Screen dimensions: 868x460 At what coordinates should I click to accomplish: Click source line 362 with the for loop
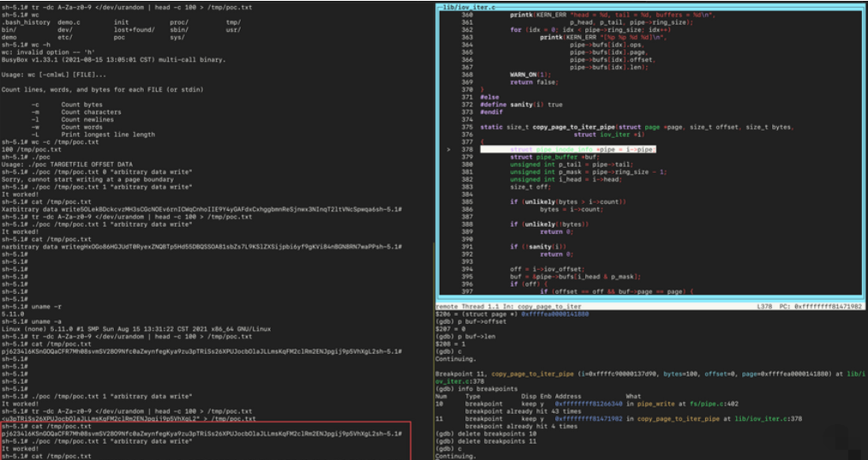(x=590, y=30)
